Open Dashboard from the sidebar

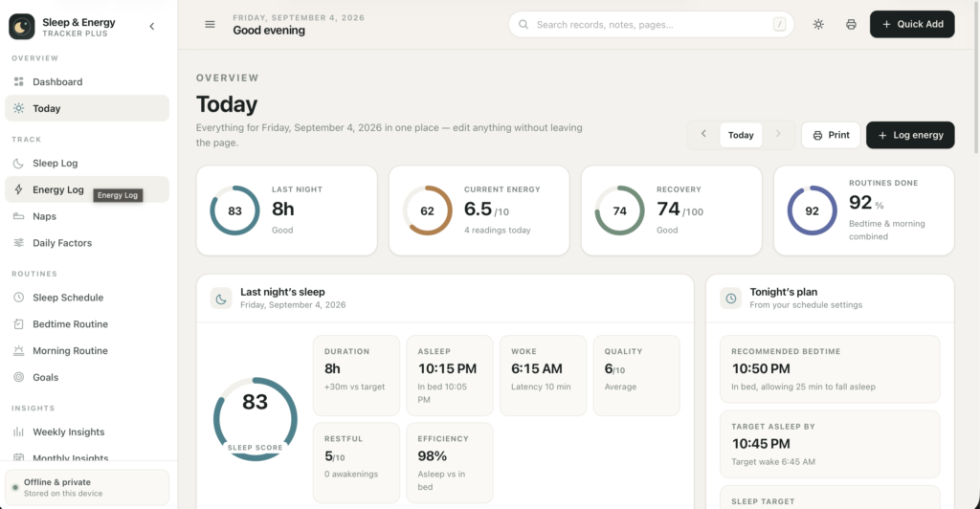pos(87,82)
